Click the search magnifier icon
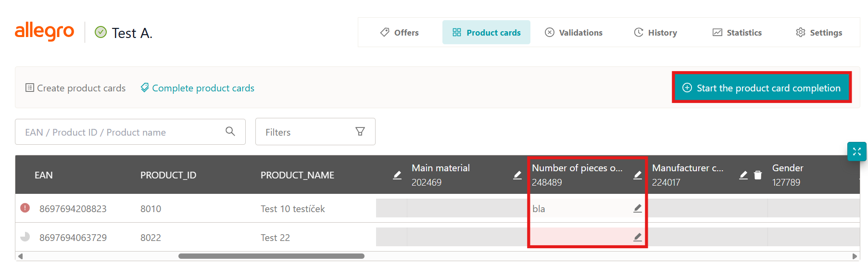This screenshot has height=278, width=868. 230,131
